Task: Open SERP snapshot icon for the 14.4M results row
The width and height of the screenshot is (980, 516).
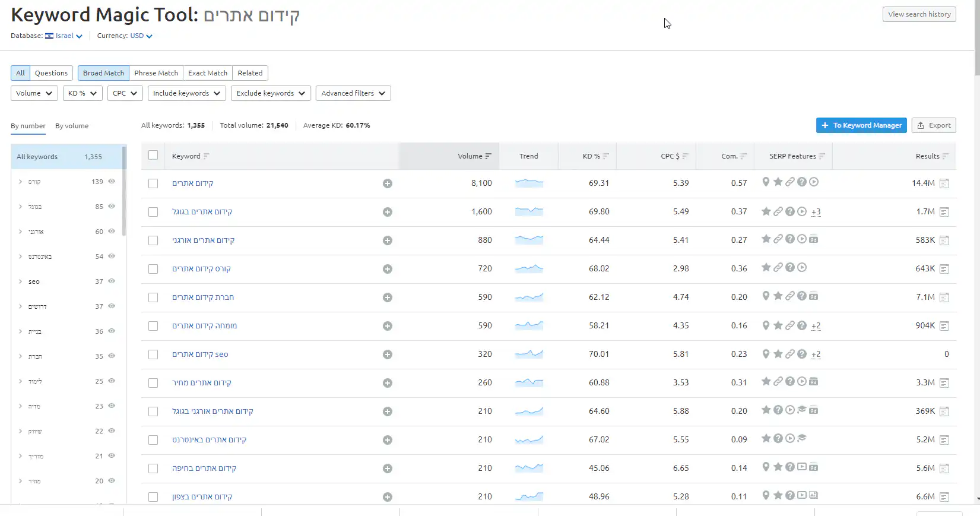Action: pyautogui.click(x=944, y=183)
